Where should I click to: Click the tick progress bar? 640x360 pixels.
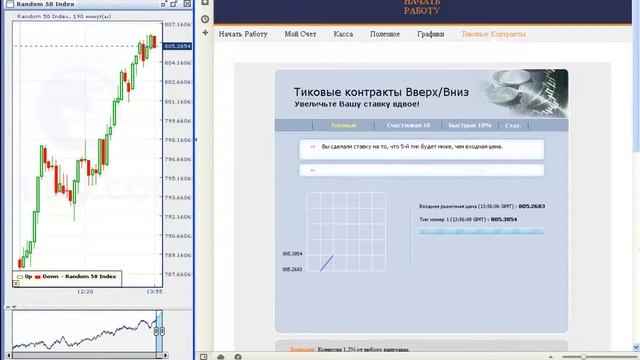click(482, 232)
